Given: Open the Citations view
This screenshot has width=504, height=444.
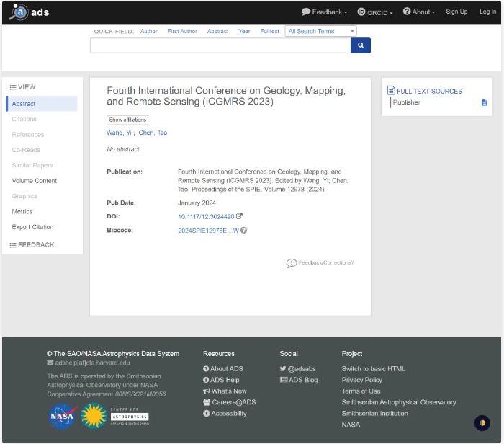Looking at the screenshot, I should [x=24, y=119].
